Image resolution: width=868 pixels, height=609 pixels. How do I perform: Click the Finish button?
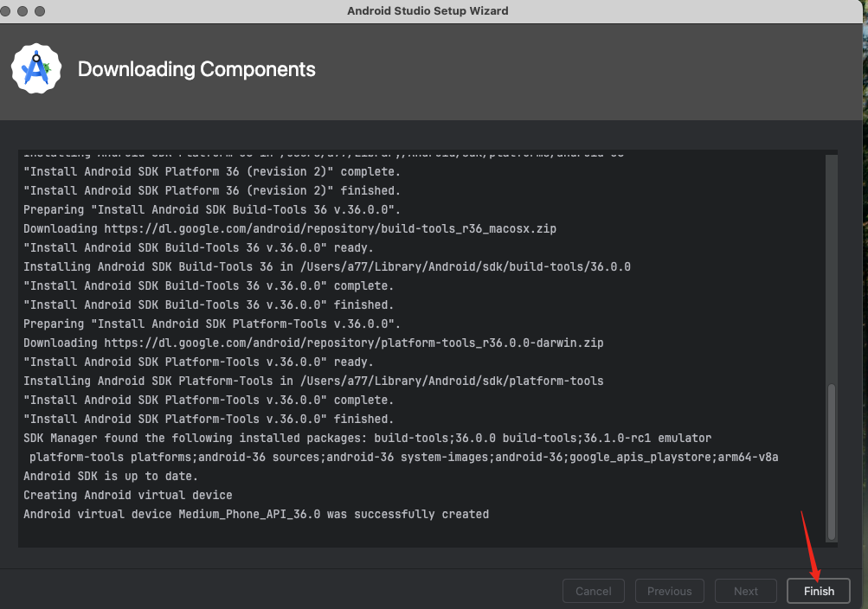tap(818, 591)
